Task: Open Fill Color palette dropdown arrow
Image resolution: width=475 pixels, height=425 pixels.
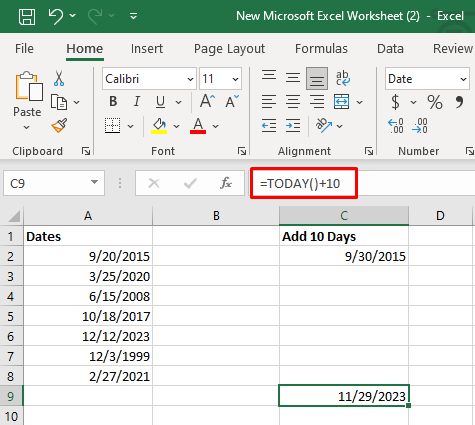Action: click(x=177, y=126)
